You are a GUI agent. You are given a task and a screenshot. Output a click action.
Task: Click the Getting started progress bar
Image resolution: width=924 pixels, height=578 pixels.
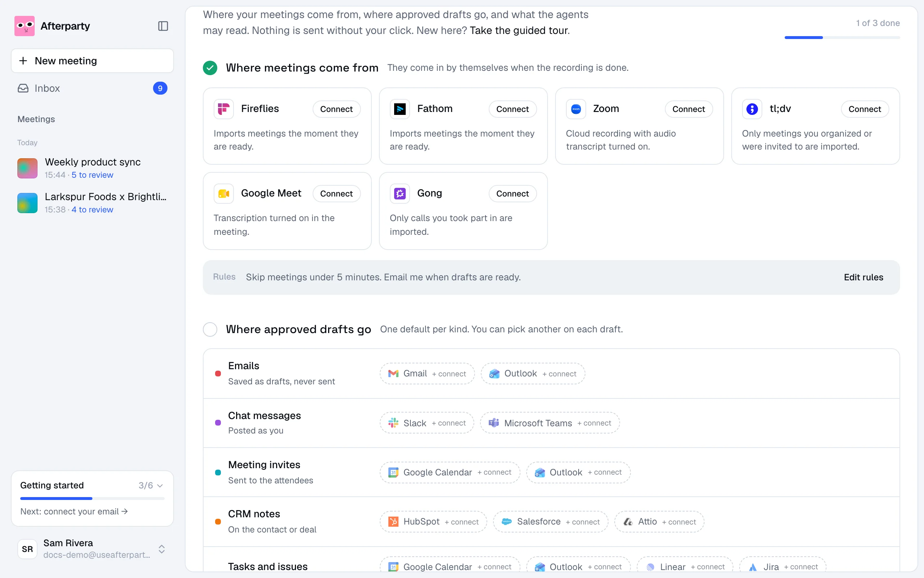coord(92,499)
